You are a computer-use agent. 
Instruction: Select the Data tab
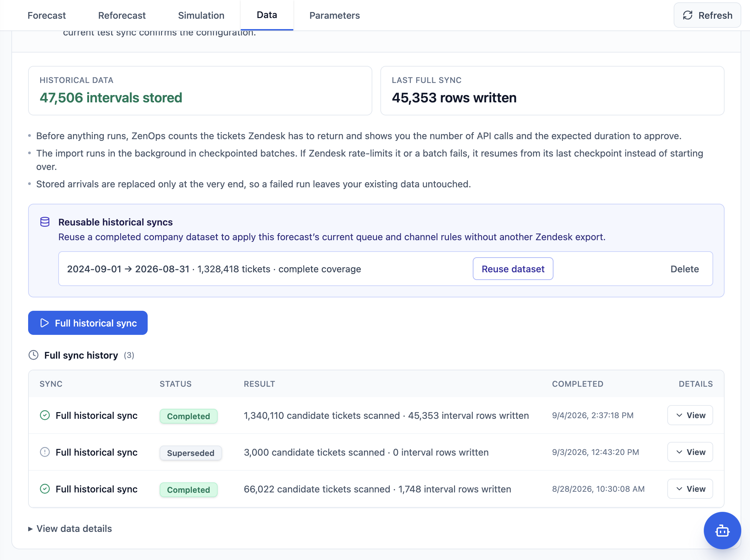coord(267,15)
